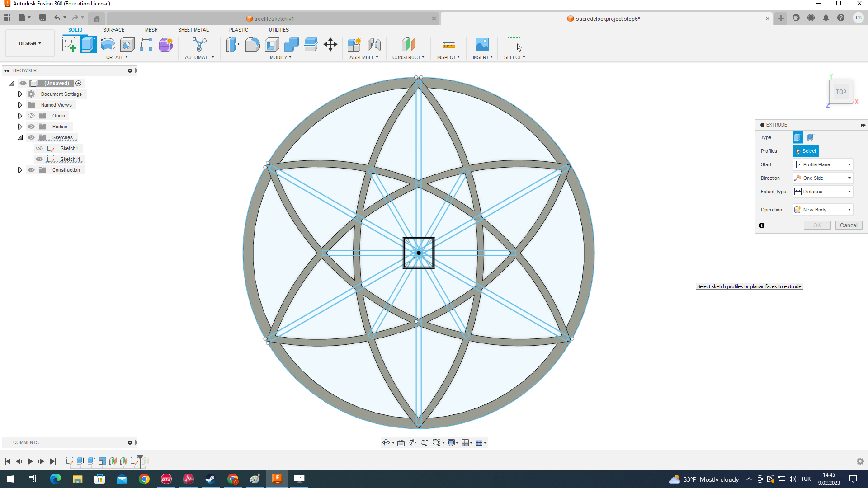
Task: Click the Extrude tool icon
Action: point(89,44)
